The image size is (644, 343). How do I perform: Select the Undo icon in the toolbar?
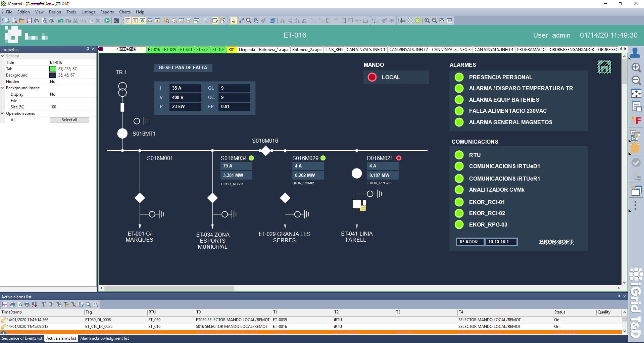60,20
